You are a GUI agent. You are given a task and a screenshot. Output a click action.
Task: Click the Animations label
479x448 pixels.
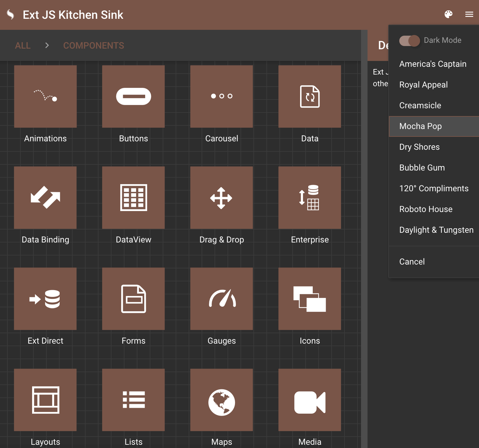click(45, 138)
